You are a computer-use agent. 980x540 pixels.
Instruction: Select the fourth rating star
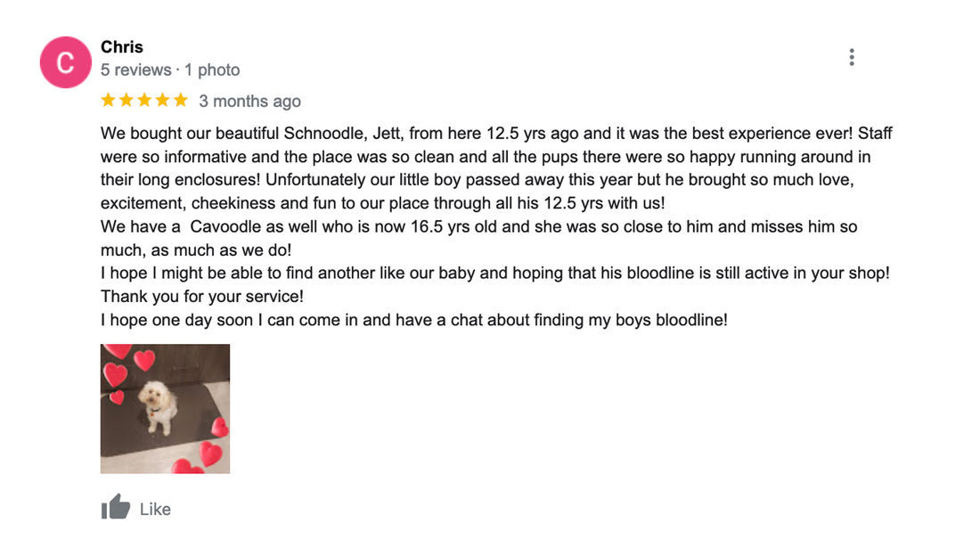pos(162,100)
